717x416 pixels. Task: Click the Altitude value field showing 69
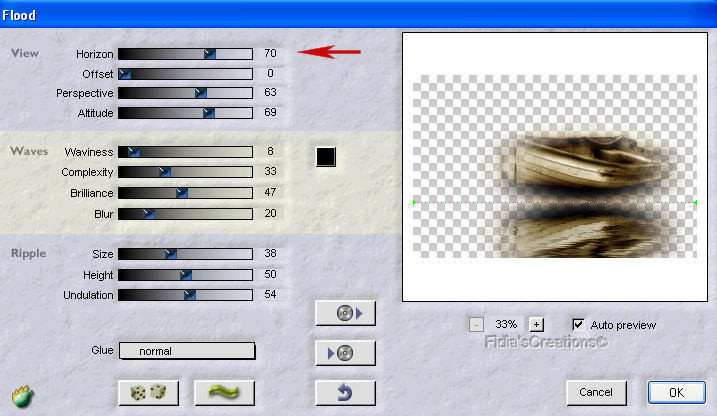(x=270, y=112)
